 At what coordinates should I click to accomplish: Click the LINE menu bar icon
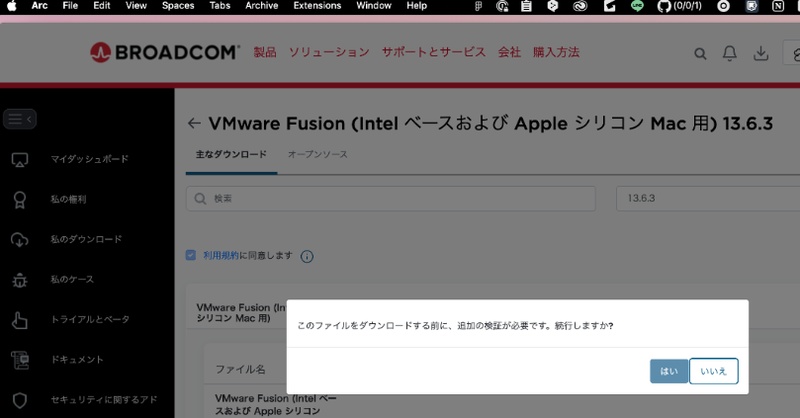click(637, 6)
